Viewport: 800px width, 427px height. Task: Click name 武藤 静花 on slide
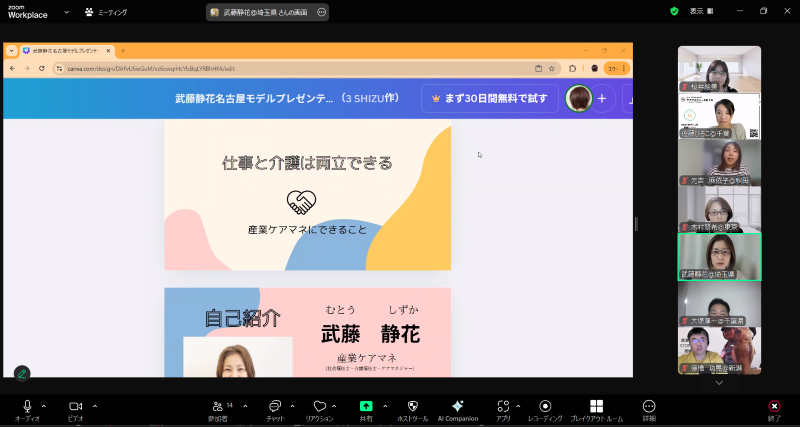coord(370,335)
